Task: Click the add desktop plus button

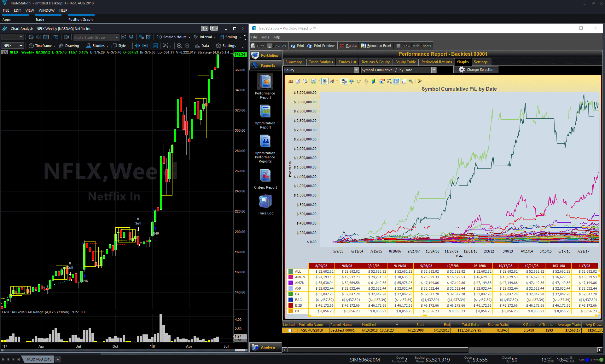Action: click(58, 359)
